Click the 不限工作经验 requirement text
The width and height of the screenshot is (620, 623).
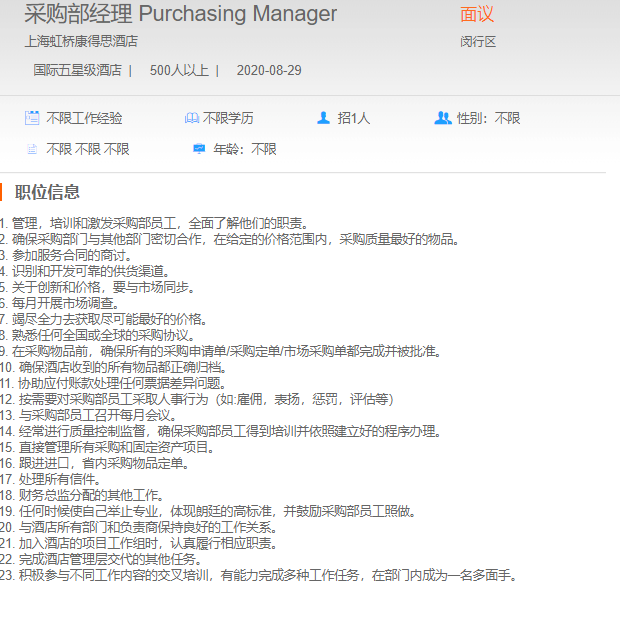click(84, 118)
